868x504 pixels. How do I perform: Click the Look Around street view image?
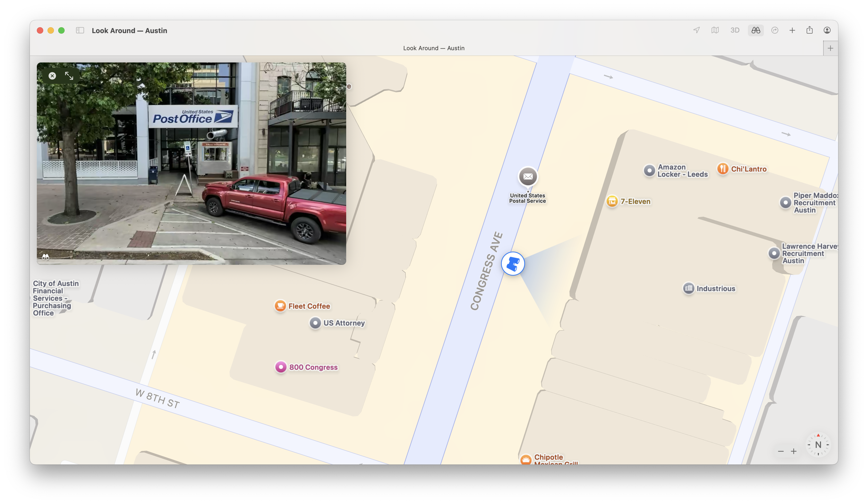tap(192, 163)
